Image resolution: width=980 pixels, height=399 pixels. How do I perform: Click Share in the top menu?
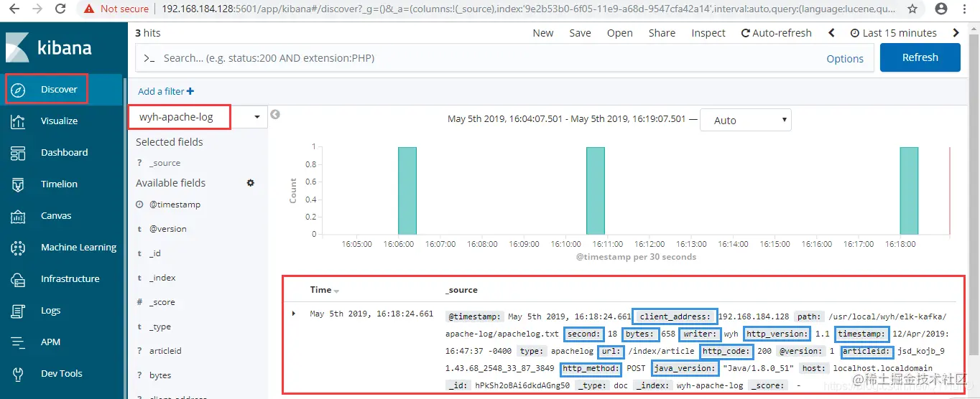(x=662, y=33)
